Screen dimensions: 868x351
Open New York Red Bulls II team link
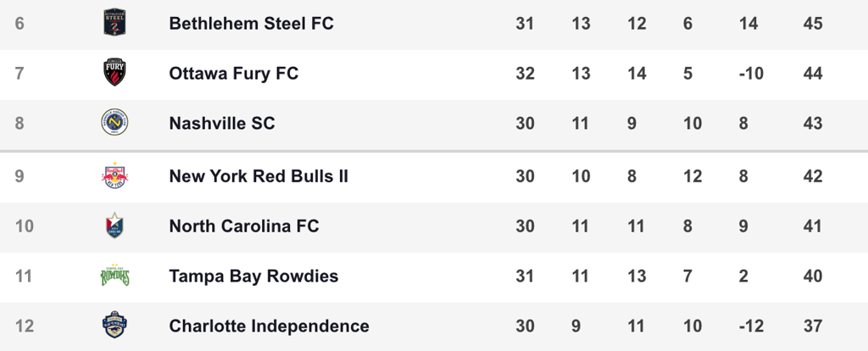[x=259, y=176]
